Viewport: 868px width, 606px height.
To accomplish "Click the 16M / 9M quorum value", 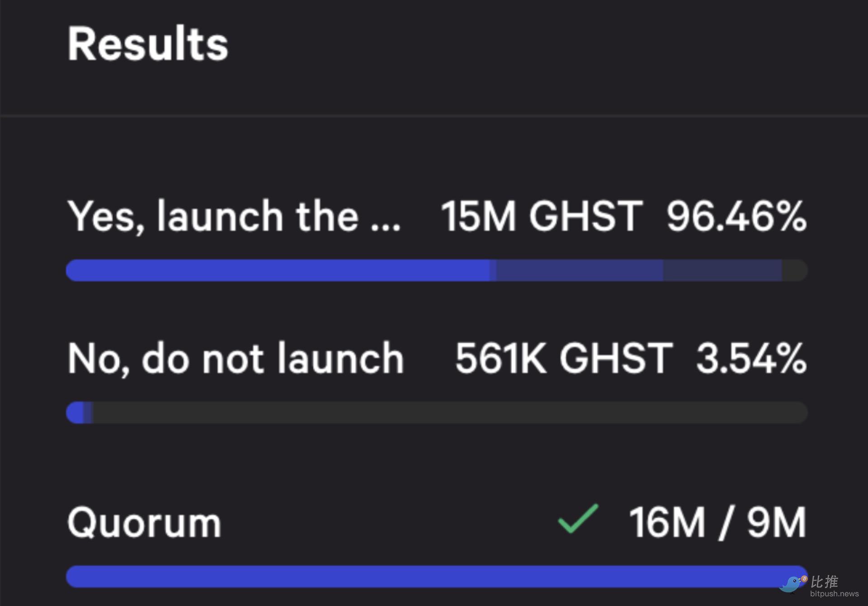I will 717,522.
